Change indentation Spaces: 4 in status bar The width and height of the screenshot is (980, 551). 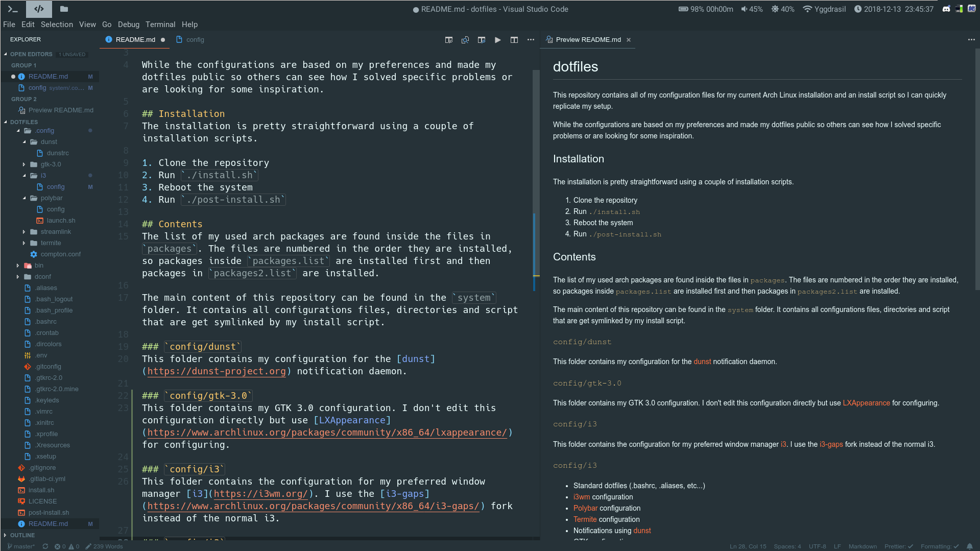tap(787, 546)
